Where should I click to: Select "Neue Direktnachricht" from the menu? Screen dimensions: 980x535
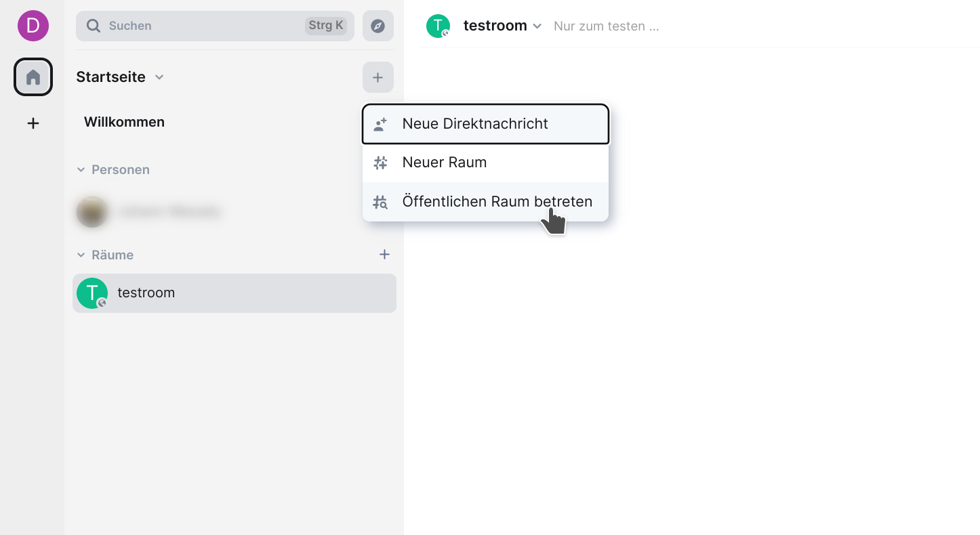pos(475,124)
